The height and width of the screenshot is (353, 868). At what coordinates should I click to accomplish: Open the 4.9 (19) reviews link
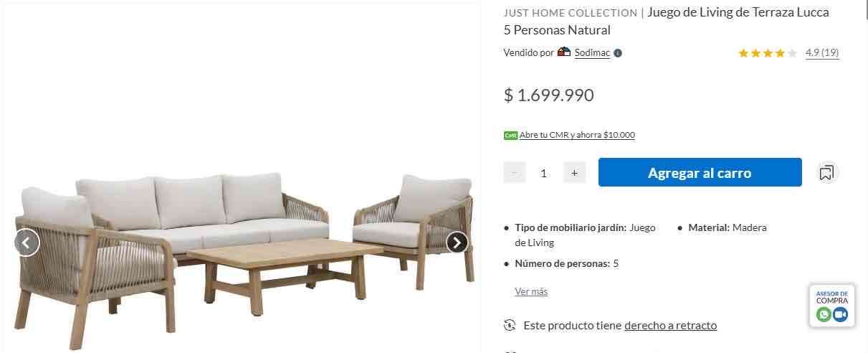click(822, 53)
